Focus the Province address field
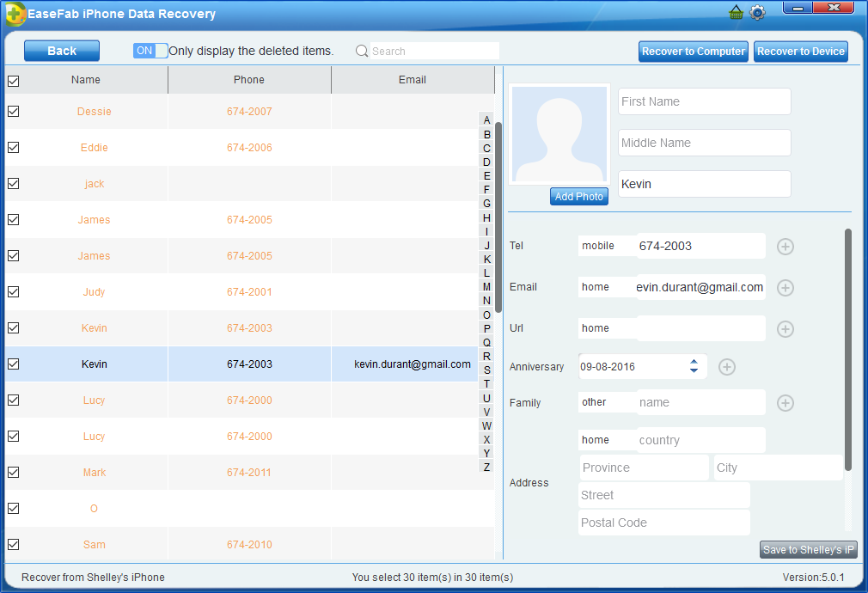Image resolution: width=868 pixels, height=593 pixels. 645,468
